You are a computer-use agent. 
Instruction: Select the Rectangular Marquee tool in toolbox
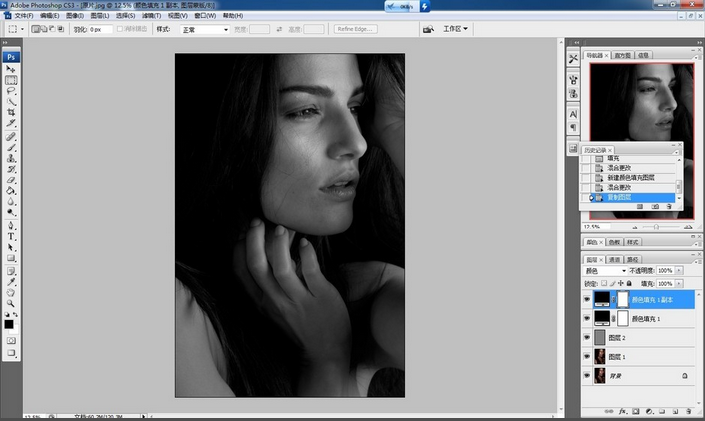point(11,80)
